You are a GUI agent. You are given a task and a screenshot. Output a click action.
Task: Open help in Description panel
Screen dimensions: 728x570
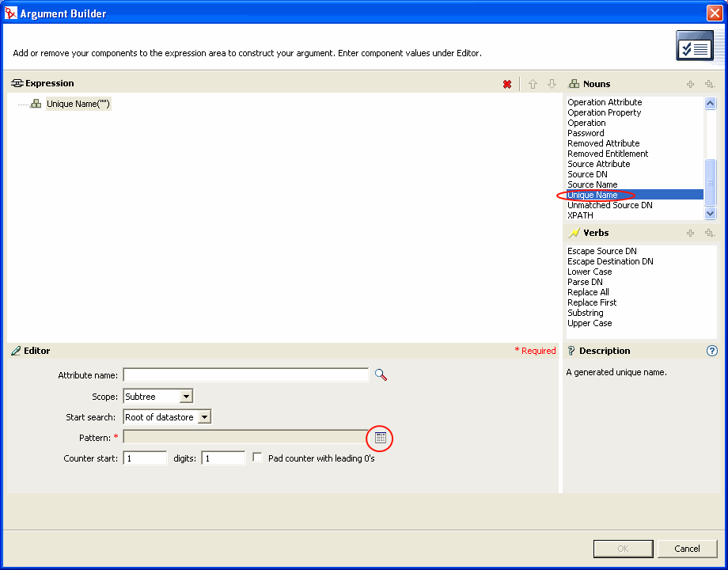point(711,351)
